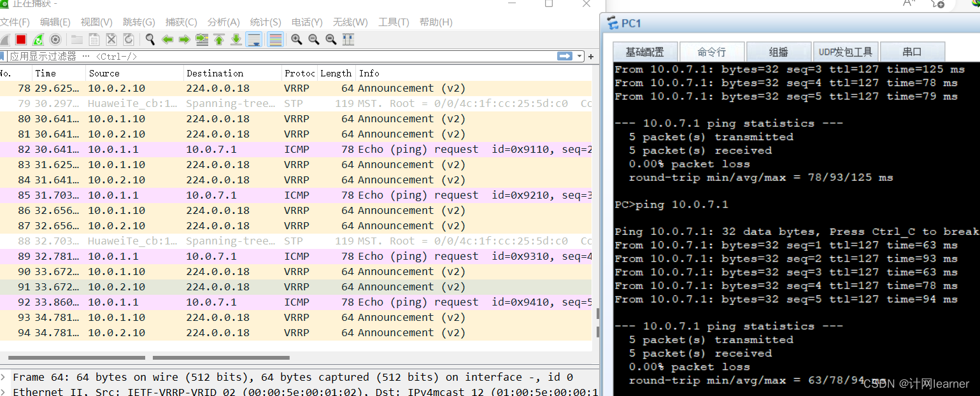
Task: Zoom out the packet text
Action: click(x=314, y=39)
